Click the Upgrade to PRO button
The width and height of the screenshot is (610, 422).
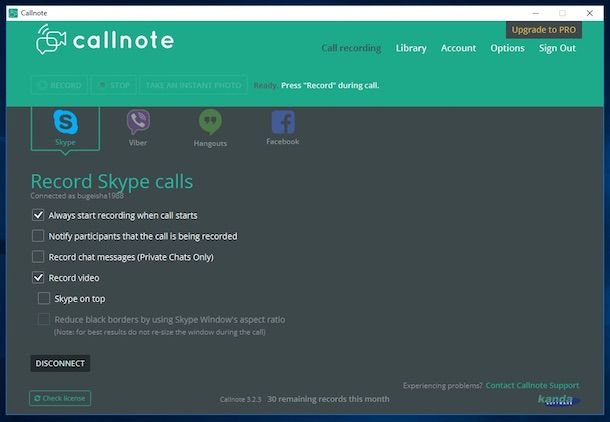click(x=544, y=30)
